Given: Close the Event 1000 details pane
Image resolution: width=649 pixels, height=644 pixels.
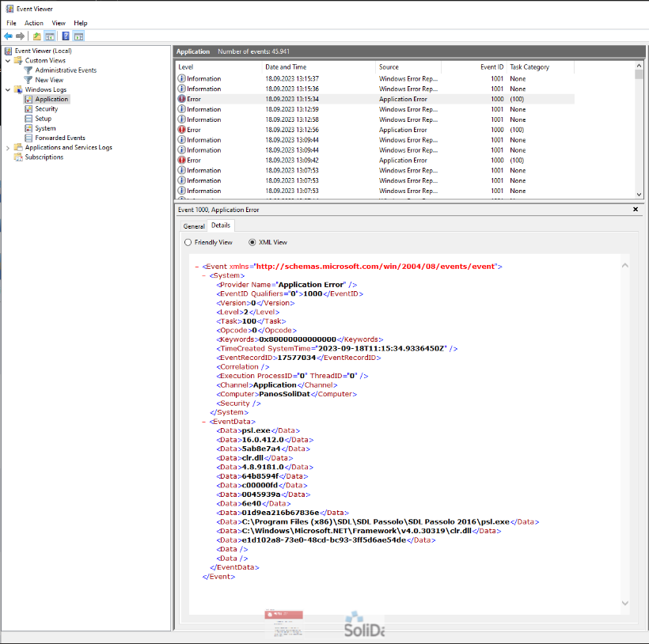Looking at the screenshot, I should (x=636, y=210).
